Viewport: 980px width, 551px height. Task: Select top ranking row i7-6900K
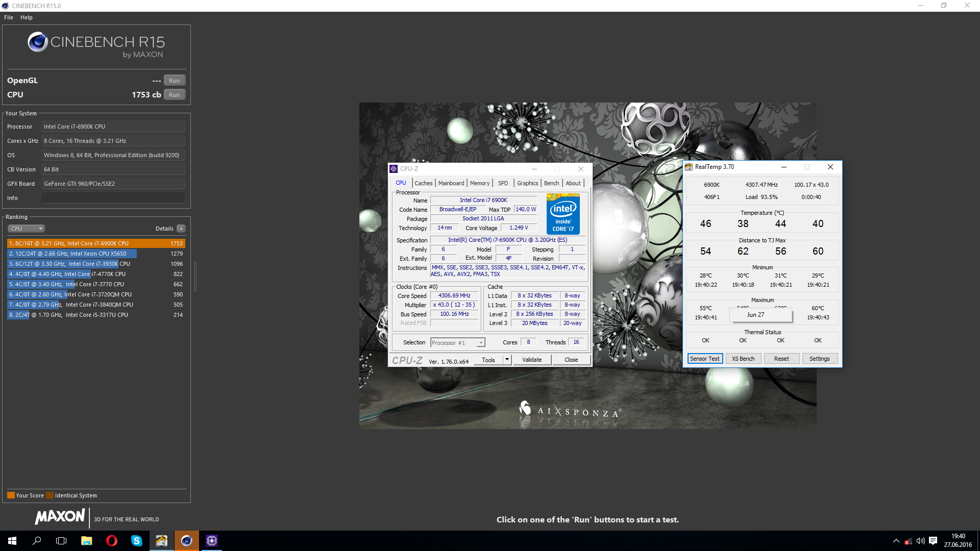click(96, 243)
